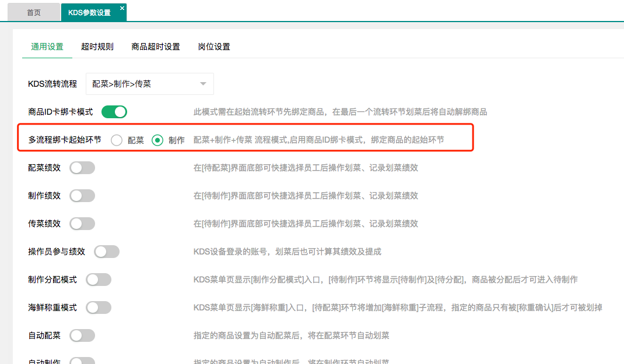Expand the KDS流转流程 dropdown
The image size is (624, 364).
pos(149,84)
